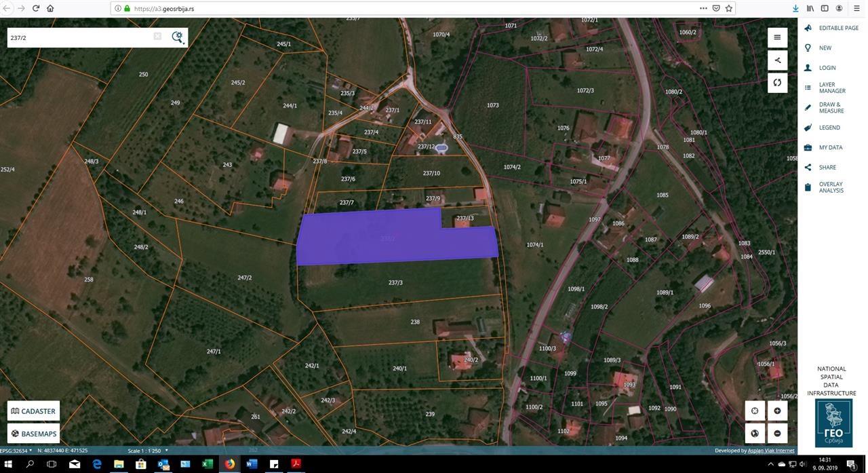The height and width of the screenshot is (473, 868).
Task: Open Draw & Measure menu item
Action: [x=832, y=108]
